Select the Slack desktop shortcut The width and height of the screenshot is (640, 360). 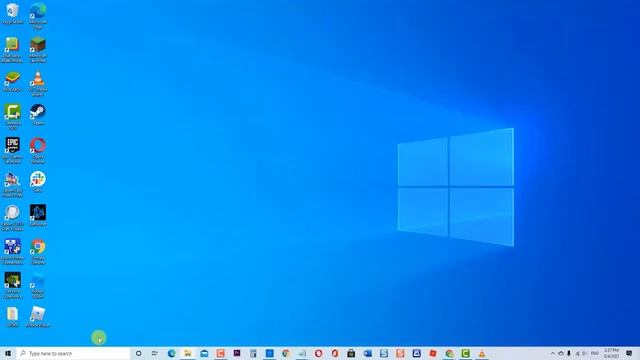38,182
